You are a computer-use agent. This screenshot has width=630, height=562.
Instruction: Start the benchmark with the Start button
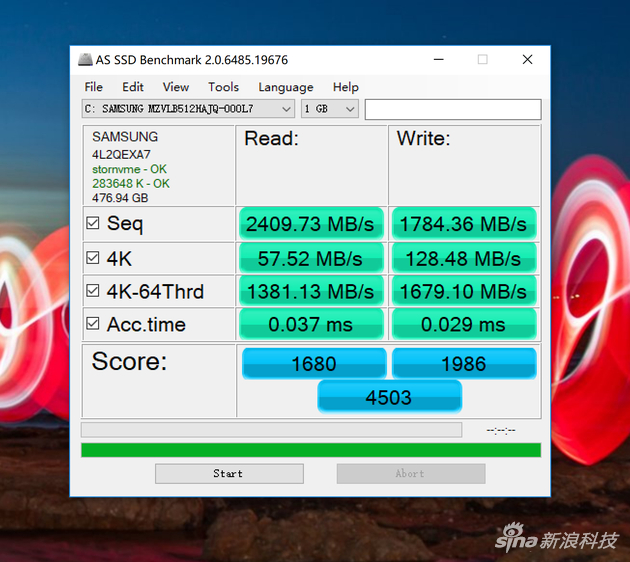point(229,474)
